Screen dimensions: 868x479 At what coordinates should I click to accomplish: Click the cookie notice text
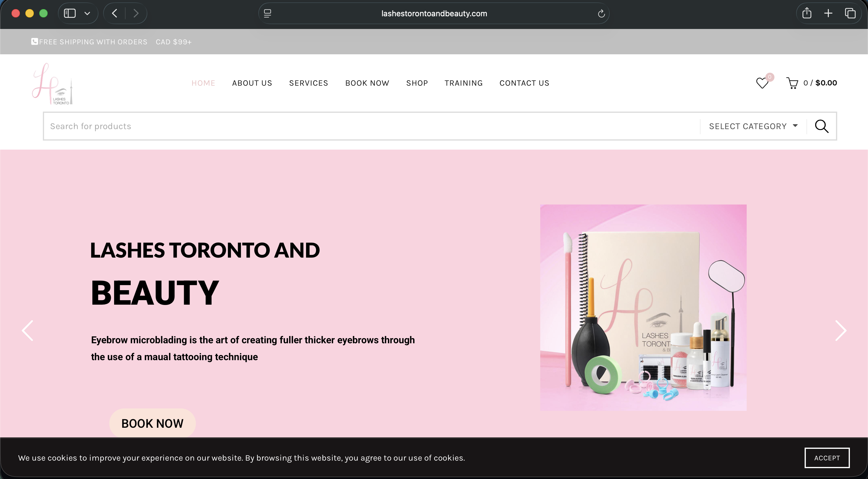tap(242, 458)
